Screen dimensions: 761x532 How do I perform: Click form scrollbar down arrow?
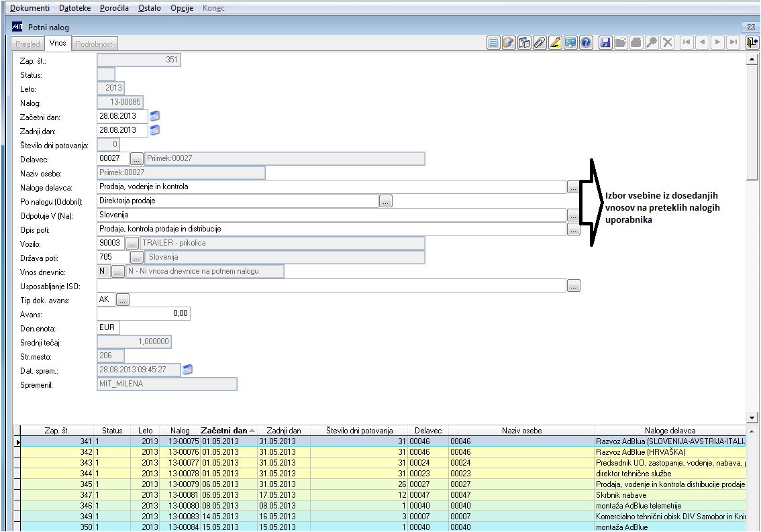pyautogui.click(x=752, y=417)
